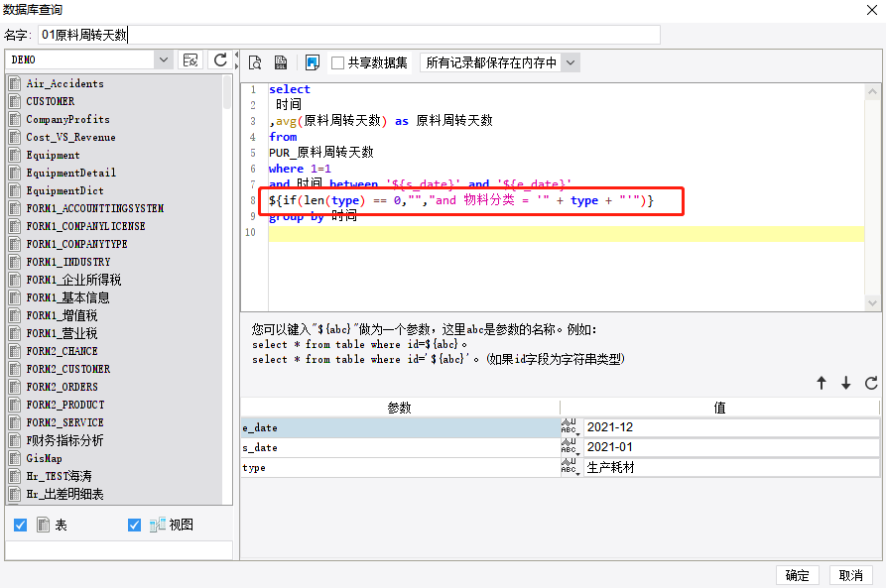886x588 pixels.
Task: Open the 所有记录都保存在内存中 dropdown
Action: point(570,62)
